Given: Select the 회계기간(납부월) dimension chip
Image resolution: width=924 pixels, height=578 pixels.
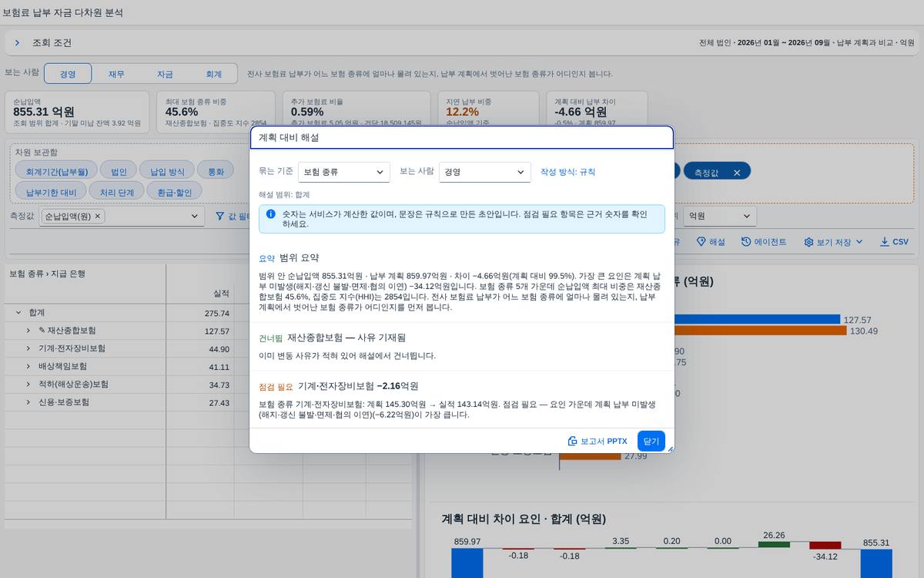Looking at the screenshot, I should click(57, 171).
